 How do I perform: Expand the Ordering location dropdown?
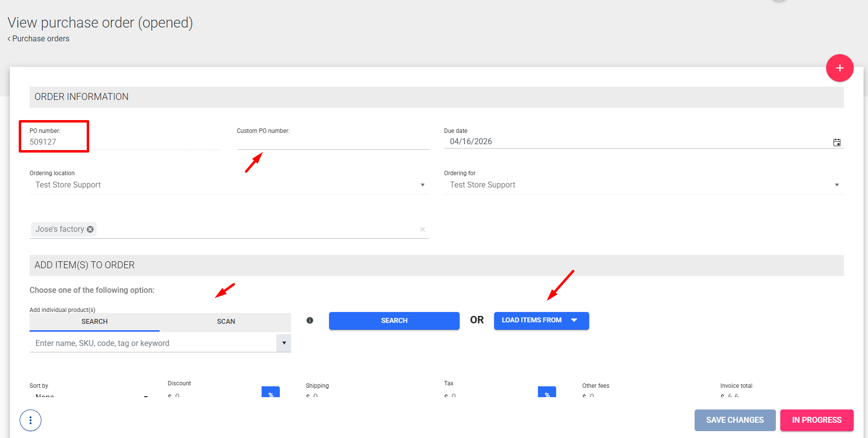click(422, 185)
